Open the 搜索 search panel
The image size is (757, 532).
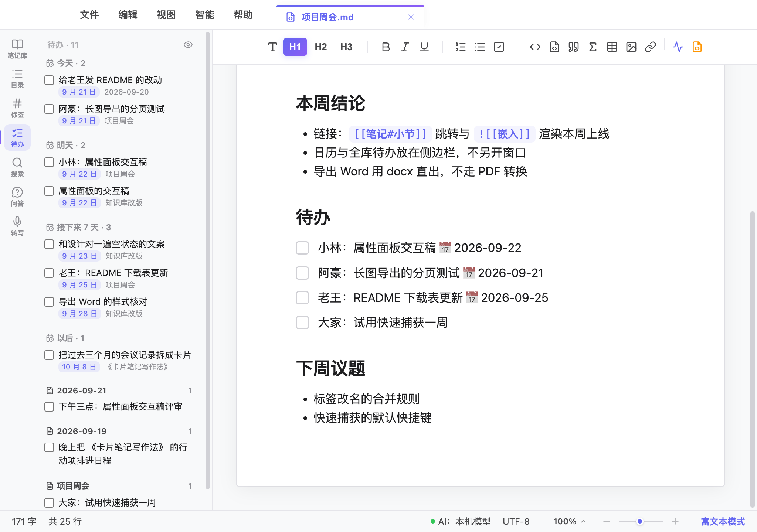click(x=17, y=167)
